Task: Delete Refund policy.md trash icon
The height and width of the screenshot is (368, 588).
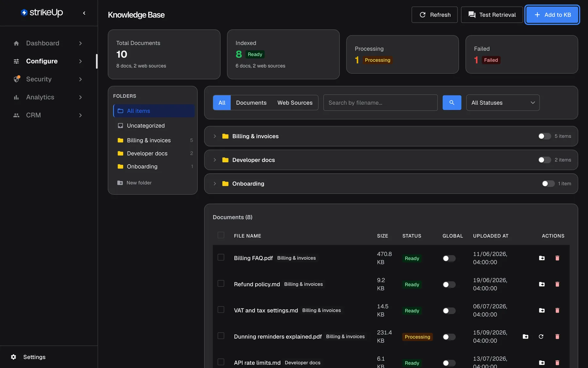Action: 557,284
